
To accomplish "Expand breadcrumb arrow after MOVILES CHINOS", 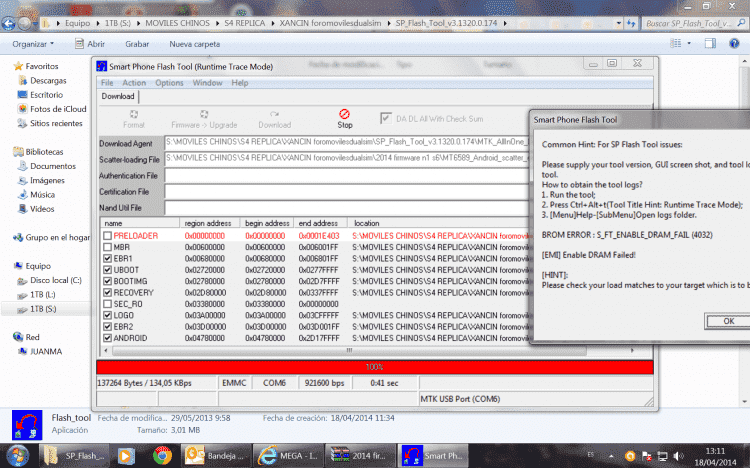I will (x=217, y=23).
